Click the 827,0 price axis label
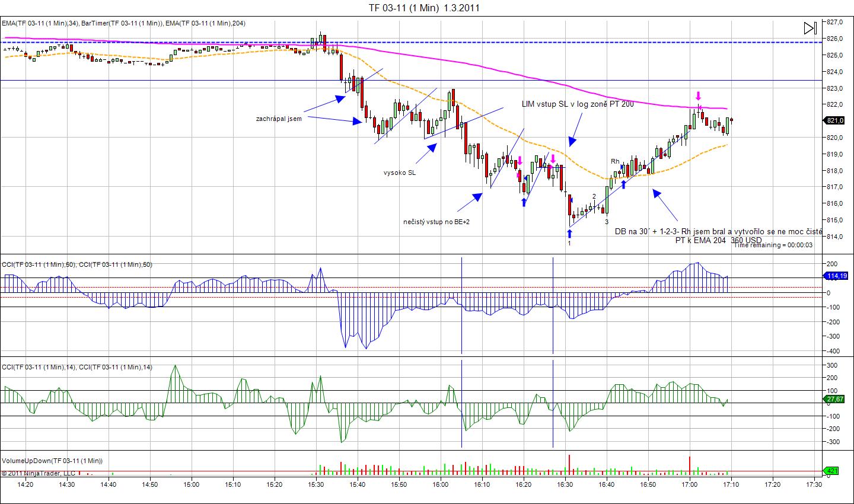 (x=834, y=22)
